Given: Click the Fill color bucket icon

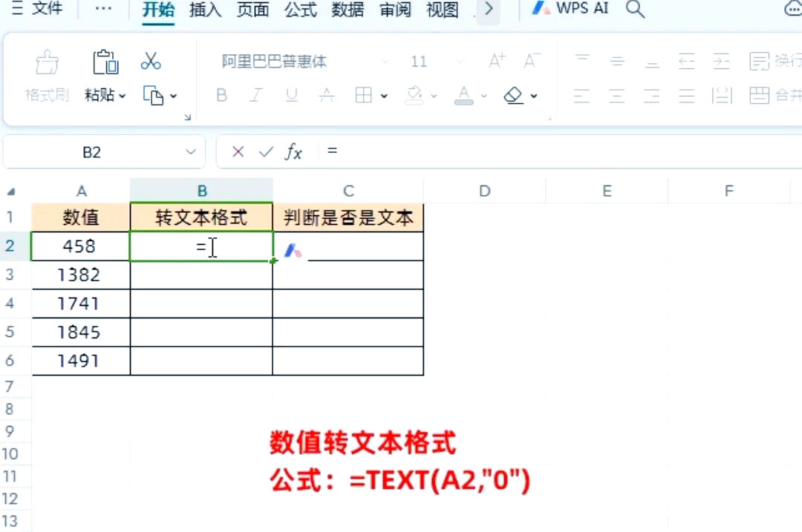Looking at the screenshot, I should pyautogui.click(x=414, y=95).
